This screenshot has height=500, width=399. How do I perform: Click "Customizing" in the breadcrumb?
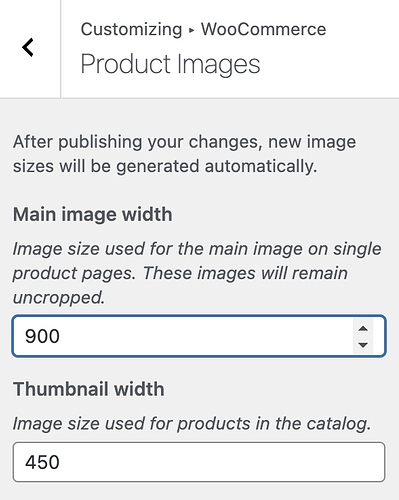131,29
